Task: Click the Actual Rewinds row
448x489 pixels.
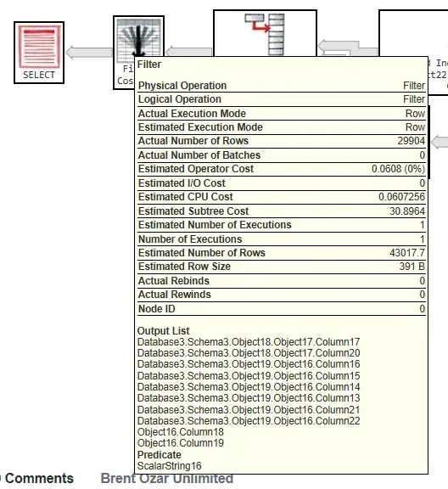Action: coord(282,295)
